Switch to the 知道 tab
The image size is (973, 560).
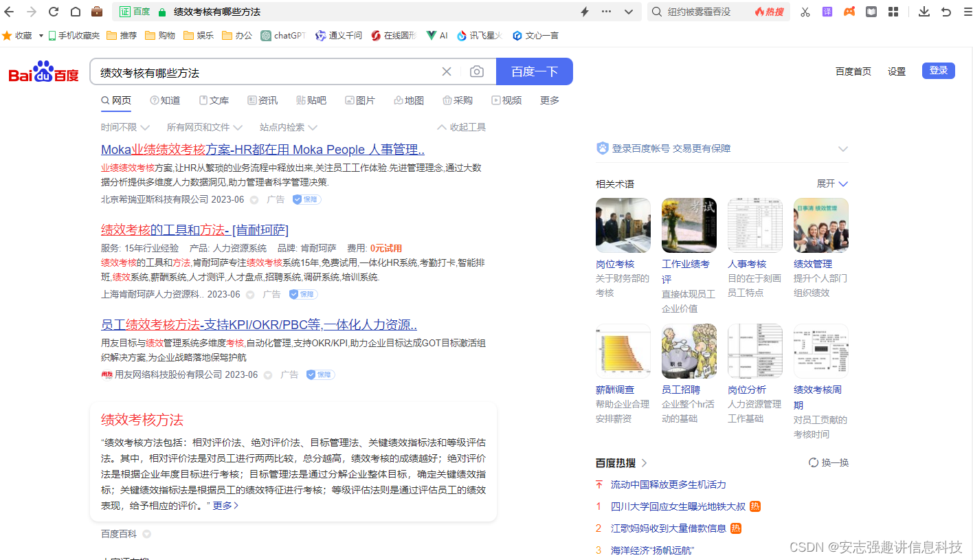[165, 100]
